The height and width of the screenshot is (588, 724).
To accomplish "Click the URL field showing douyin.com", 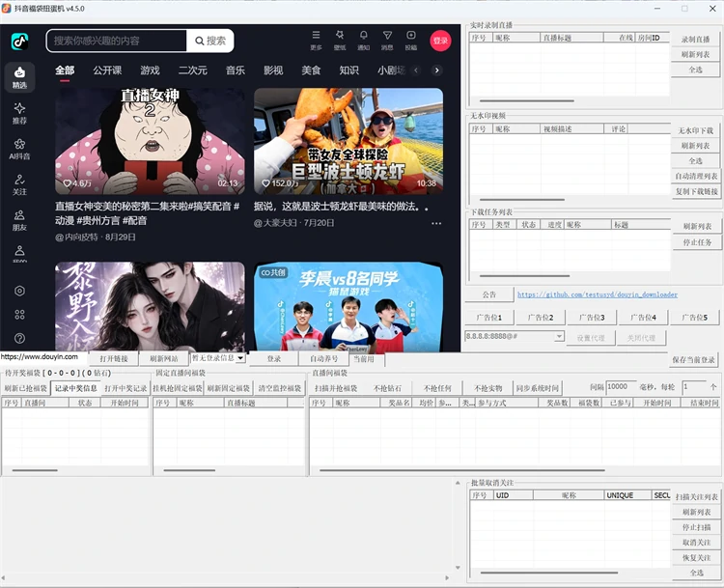I will click(42, 357).
